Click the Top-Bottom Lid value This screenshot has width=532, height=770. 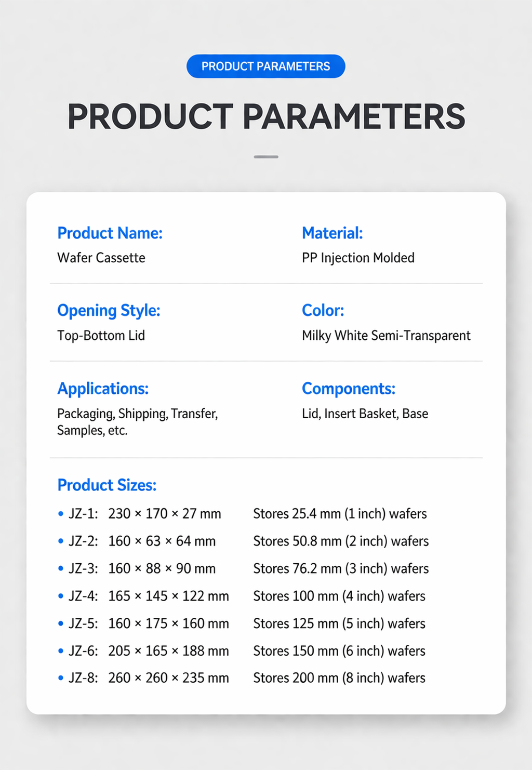(101, 336)
